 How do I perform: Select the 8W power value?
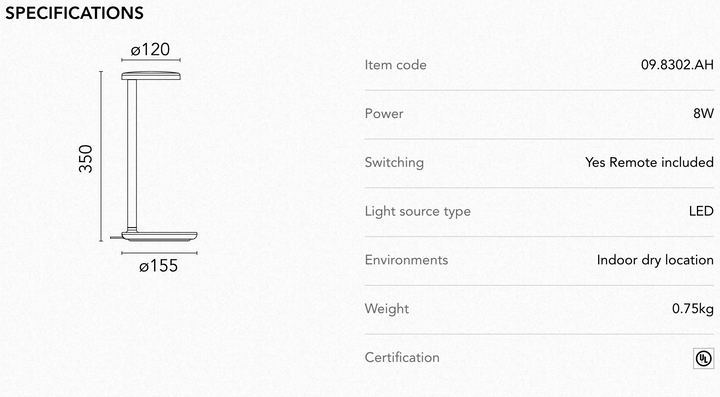pyautogui.click(x=703, y=113)
